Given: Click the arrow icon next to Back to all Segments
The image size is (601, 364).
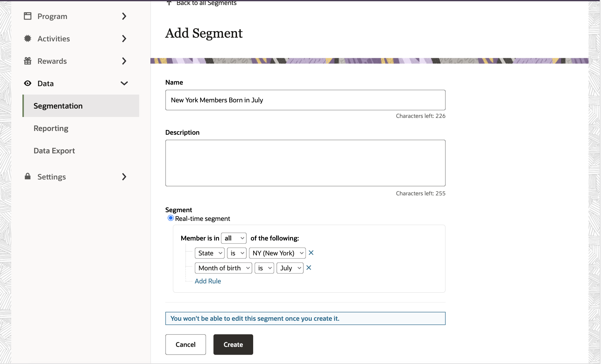Looking at the screenshot, I should (x=169, y=3).
